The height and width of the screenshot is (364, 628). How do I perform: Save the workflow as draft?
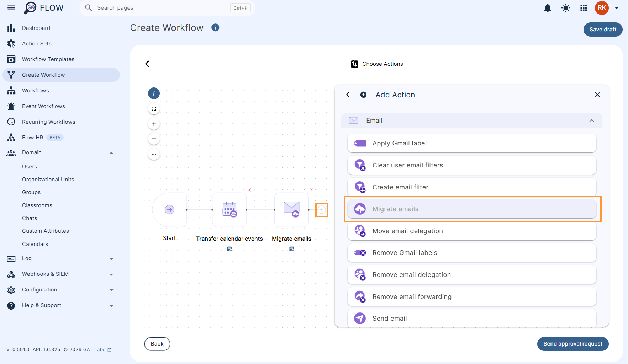(603, 30)
